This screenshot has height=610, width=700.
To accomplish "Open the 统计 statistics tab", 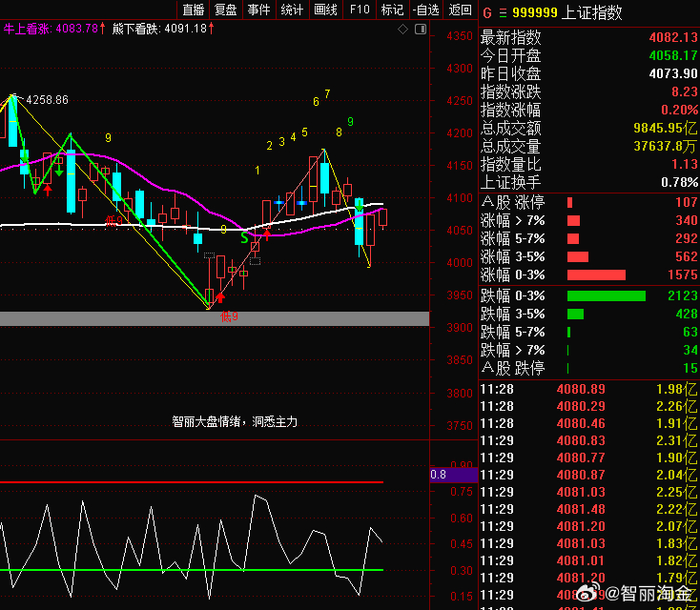I will [292, 10].
